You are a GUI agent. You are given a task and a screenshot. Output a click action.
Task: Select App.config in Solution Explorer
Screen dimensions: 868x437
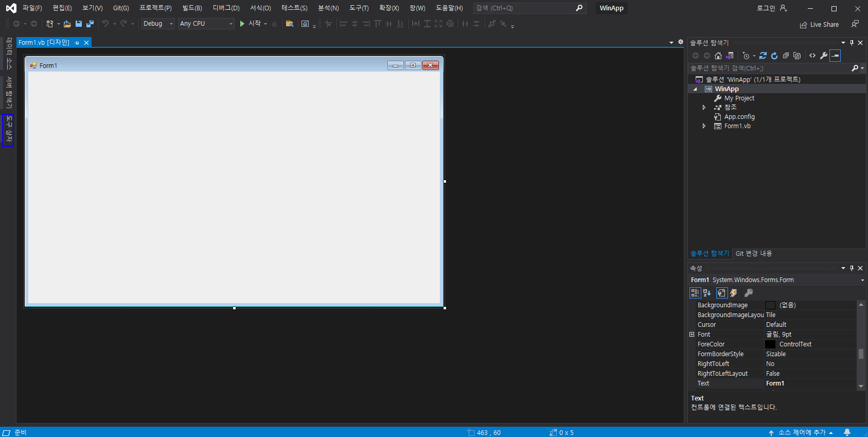tap(739, 117)
